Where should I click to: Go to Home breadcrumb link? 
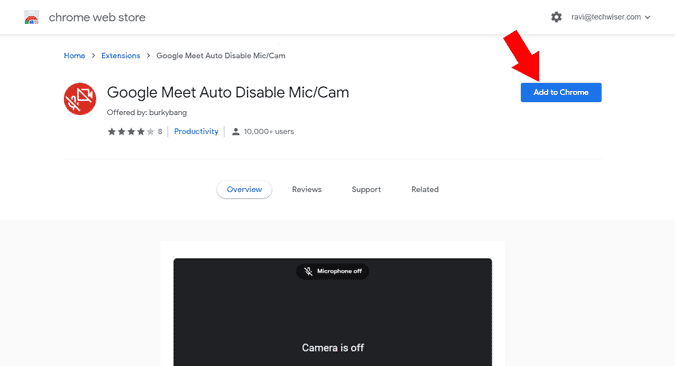(x=74, y=56)
